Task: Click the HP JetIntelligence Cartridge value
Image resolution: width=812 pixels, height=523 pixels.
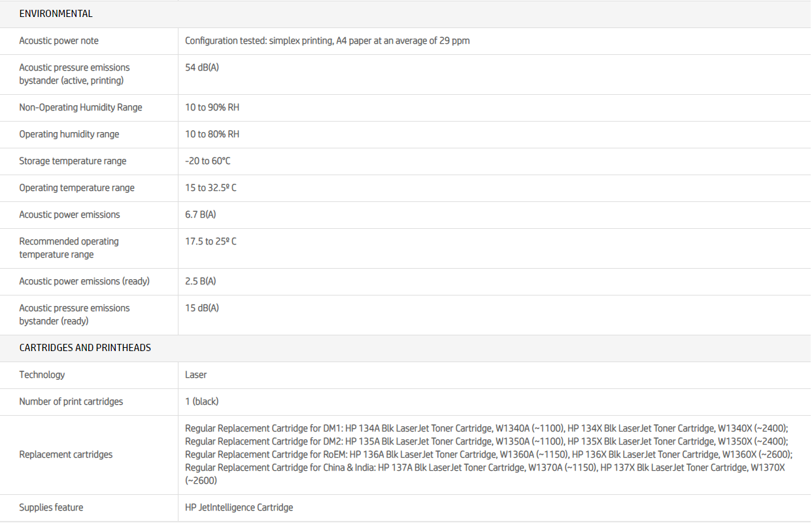Action: [x=239, y=507]
